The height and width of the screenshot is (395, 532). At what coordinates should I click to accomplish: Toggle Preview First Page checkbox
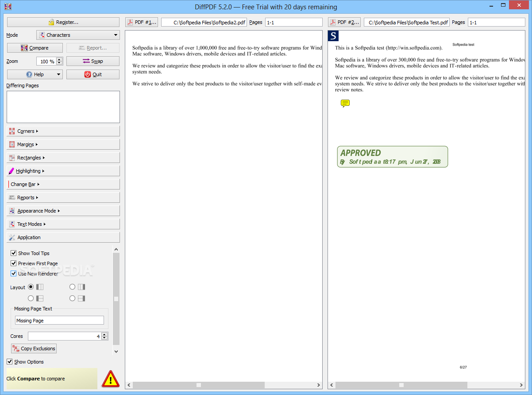[14, 263]
